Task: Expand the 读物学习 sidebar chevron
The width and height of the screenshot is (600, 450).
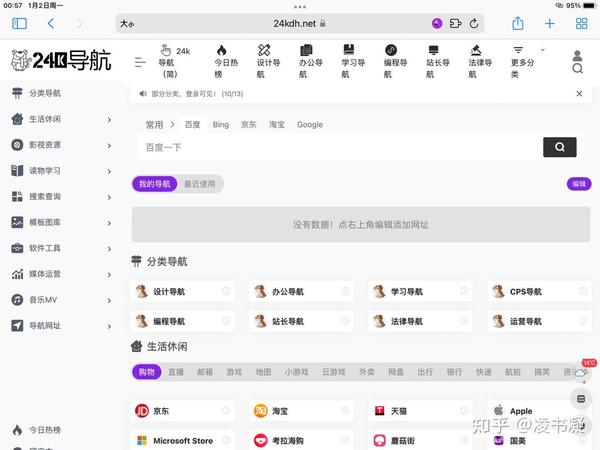Action: click(x=109, y=171)
